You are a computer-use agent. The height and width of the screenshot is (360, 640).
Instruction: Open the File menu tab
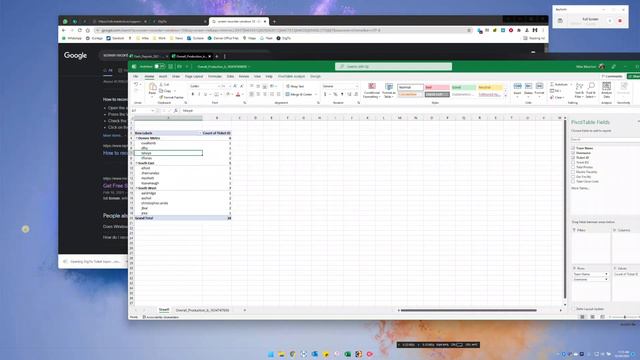[x=136, y=76]
